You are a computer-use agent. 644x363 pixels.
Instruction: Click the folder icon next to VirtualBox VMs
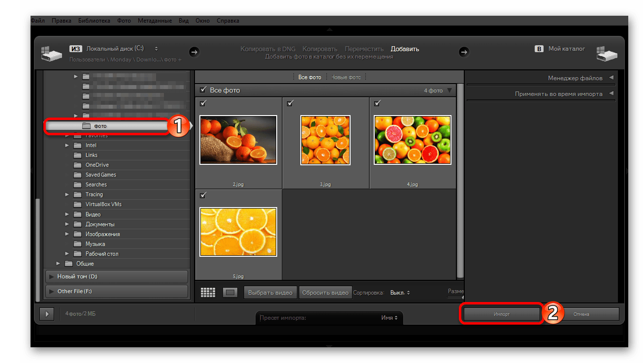tap(77, 204)
